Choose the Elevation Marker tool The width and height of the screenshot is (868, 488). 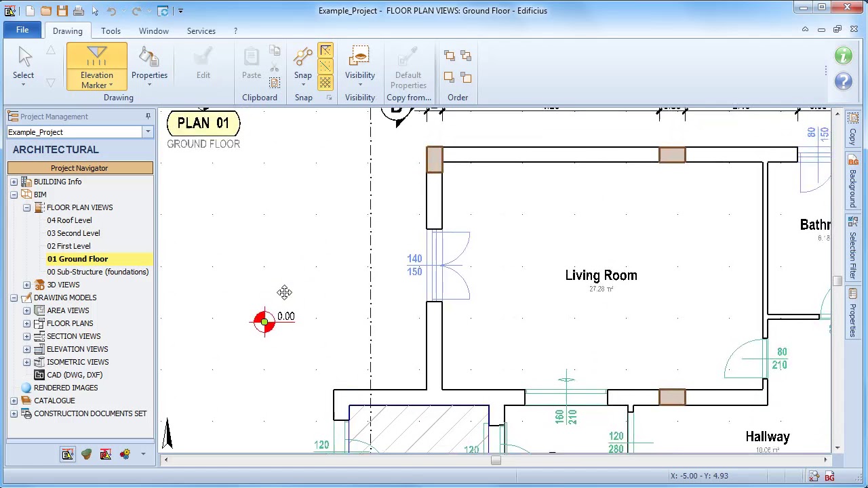tap(97, 66)
